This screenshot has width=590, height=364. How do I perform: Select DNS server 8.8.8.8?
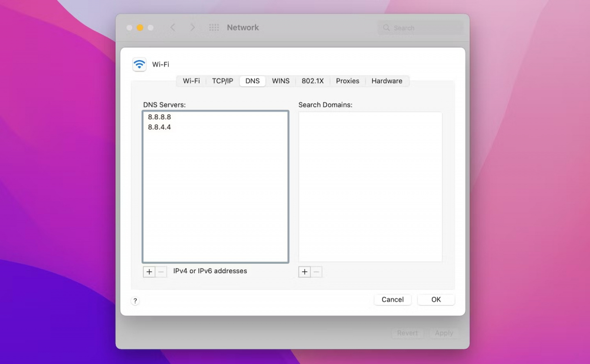(x=159, y=117)
